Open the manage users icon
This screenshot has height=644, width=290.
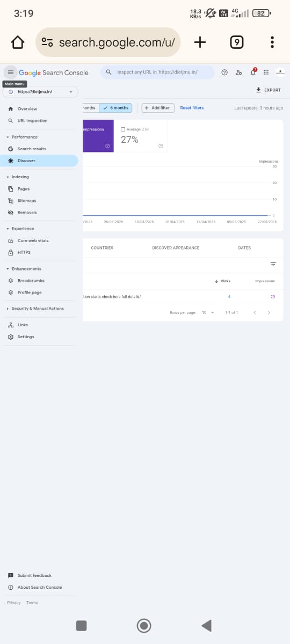[x=238, y=72]
